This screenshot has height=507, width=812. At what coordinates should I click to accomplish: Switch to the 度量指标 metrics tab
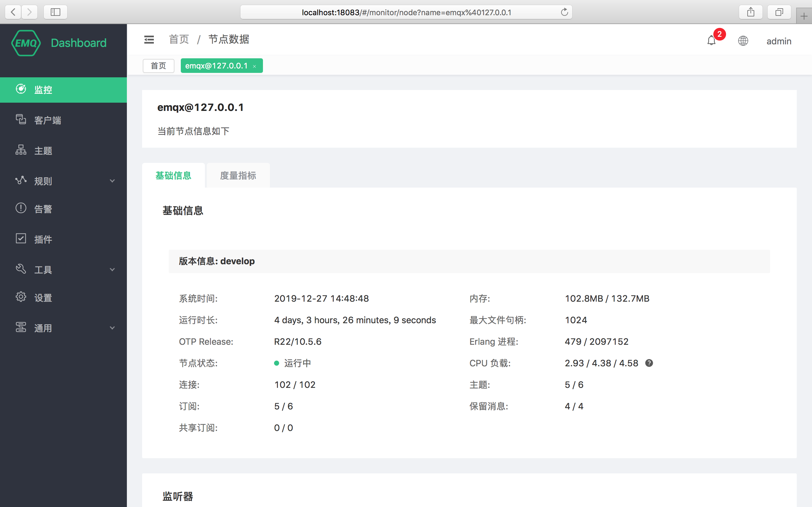click(238, 175)
